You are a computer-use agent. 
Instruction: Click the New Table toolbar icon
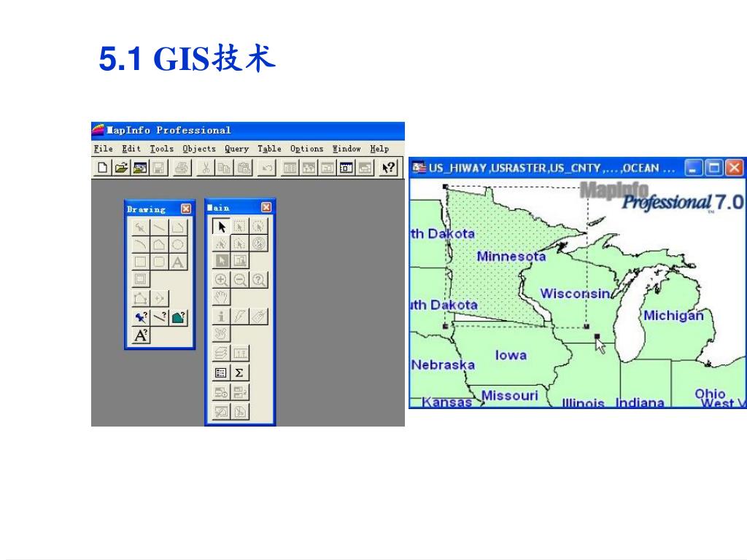(x=102, y=168)
